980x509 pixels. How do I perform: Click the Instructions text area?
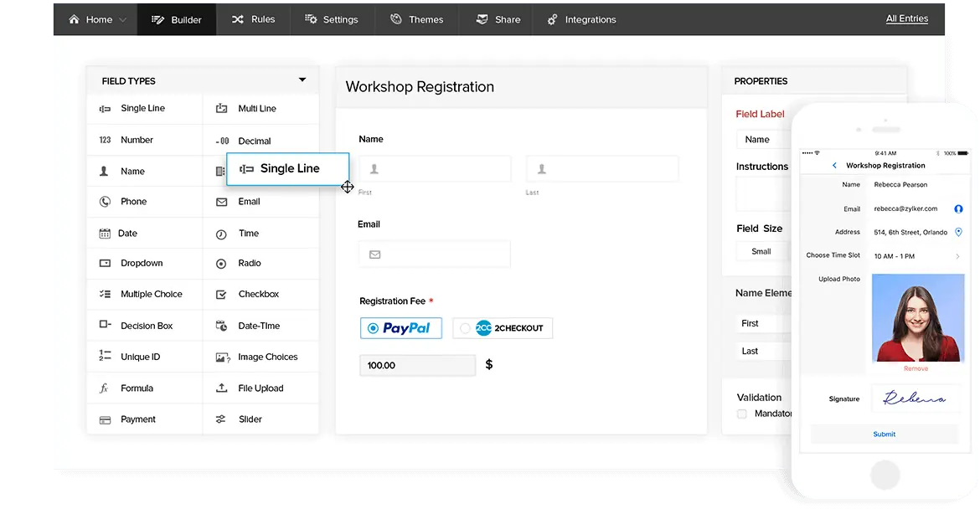(x=764, y=195)
